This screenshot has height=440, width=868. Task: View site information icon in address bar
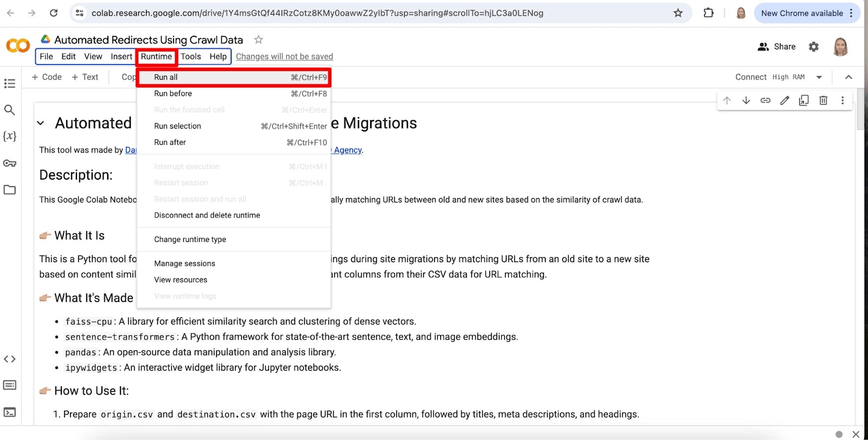(80, 13)
